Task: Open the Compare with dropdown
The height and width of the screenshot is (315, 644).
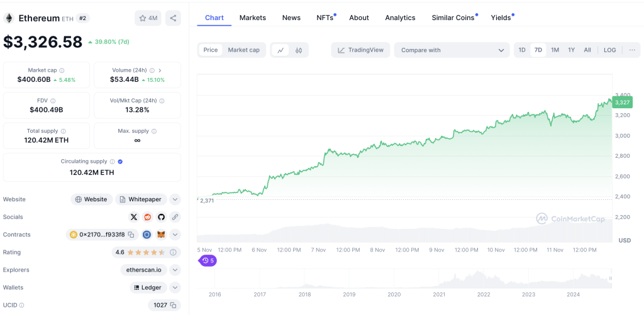Action: point(452,50)
